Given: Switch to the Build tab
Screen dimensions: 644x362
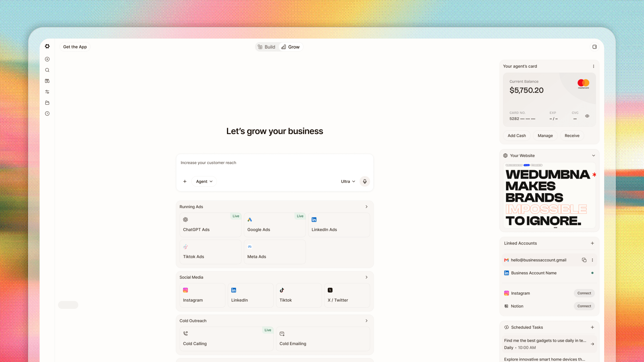Looking at the screenshot, I should 266,47.
